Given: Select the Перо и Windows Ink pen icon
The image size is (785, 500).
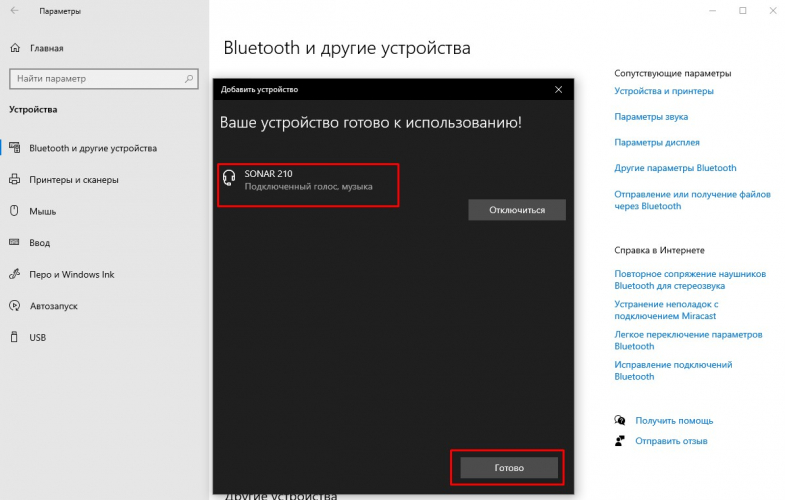Looking at the screenshot, I should point(15,274).
